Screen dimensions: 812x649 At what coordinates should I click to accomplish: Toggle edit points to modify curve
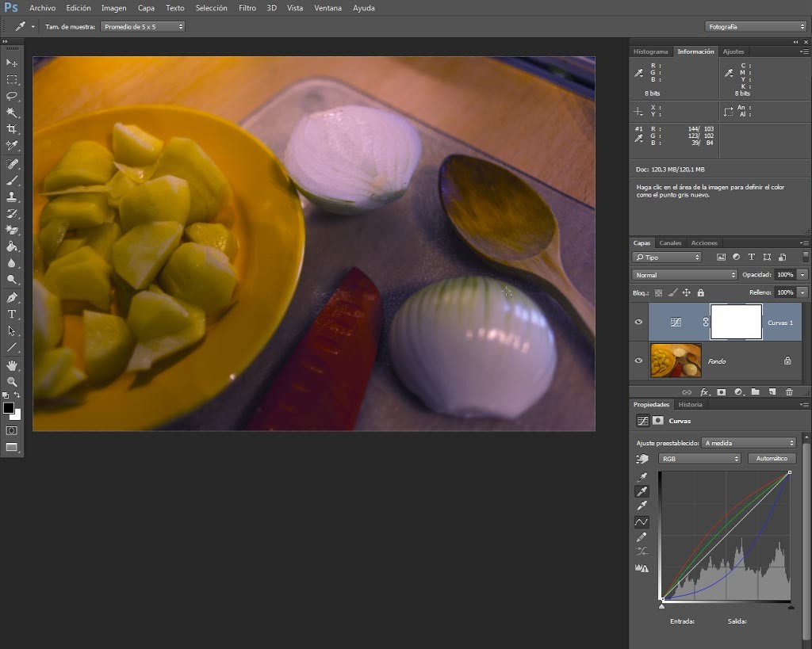pos(642,521)
